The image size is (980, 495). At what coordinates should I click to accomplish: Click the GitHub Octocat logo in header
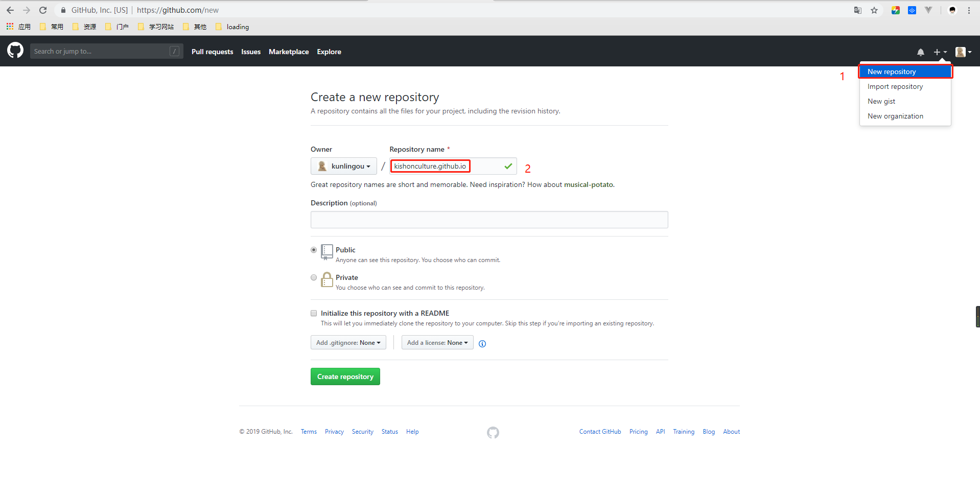(15, 51)
